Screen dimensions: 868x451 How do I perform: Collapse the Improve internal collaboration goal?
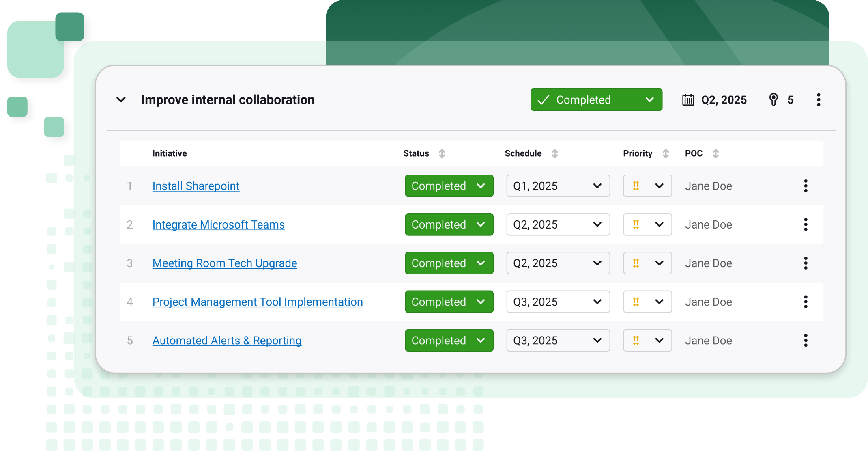[x=121, y=100]
